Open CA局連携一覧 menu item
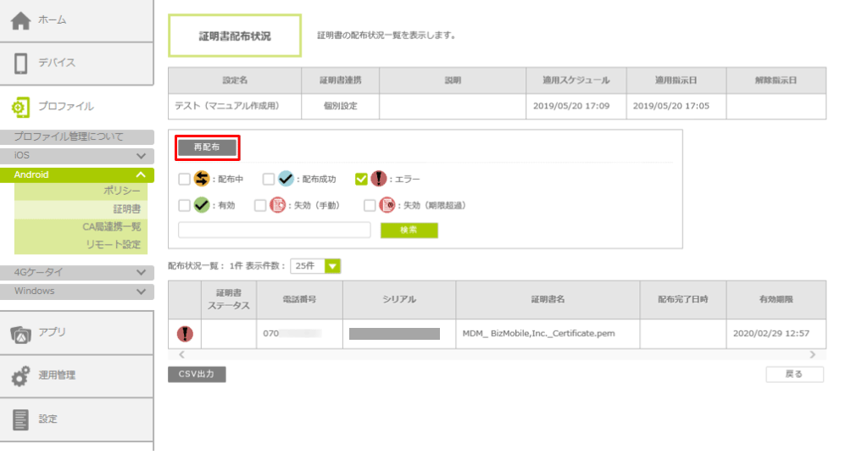This screenshot has width=868, height=455. point(111,227)
